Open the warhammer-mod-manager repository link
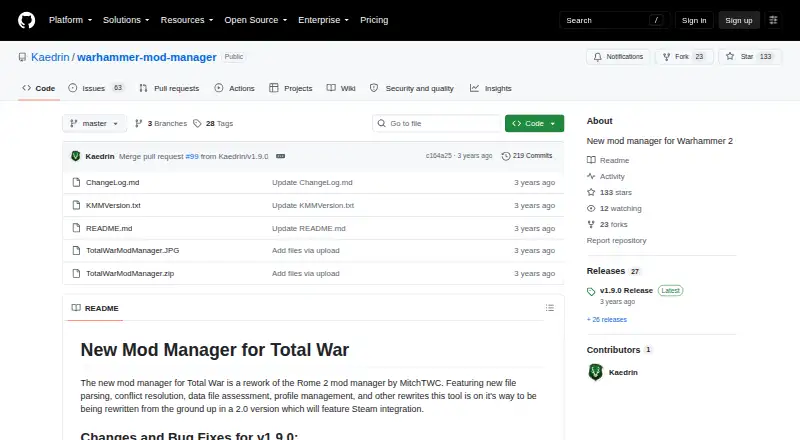Image resolution: width=800 pixels, height=440 pixels. (147, 57)
